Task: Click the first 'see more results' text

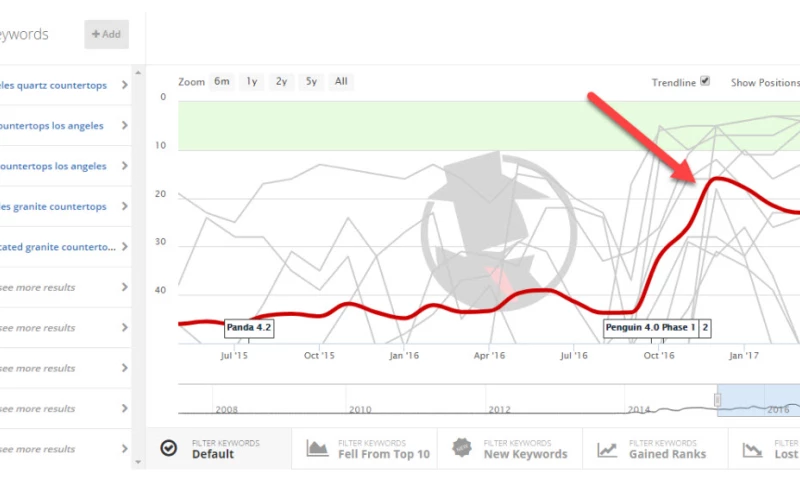Action: [x=37, y=288]
